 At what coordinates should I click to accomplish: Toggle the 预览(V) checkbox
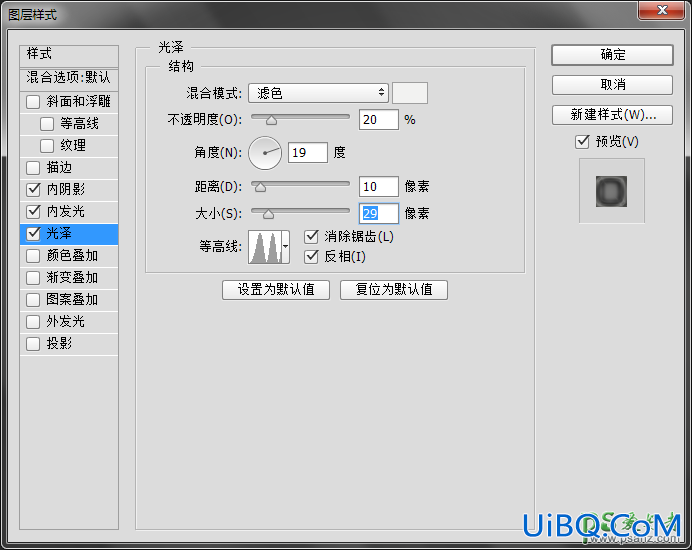(x=583, y=142)
